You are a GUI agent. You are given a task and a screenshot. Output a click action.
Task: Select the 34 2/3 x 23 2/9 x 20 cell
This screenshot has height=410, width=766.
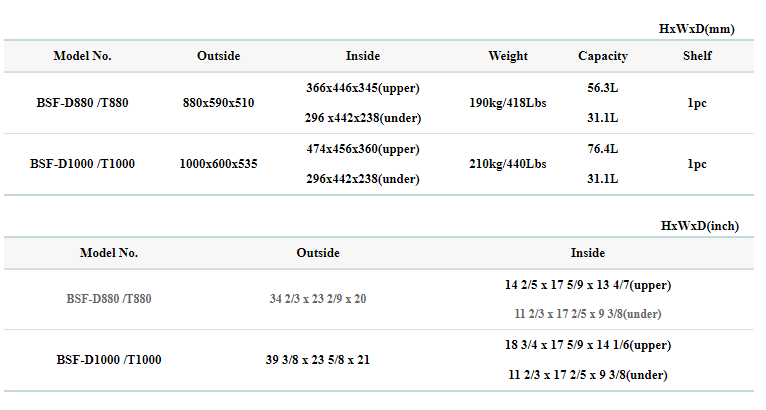pos(318,299)
